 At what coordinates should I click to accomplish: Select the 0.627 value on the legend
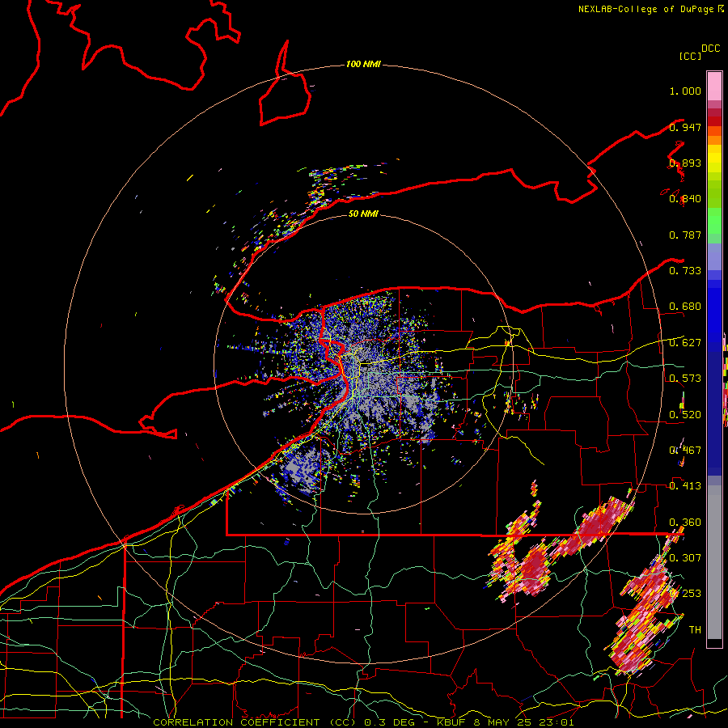pyautogui.click(x=685, y=343)
